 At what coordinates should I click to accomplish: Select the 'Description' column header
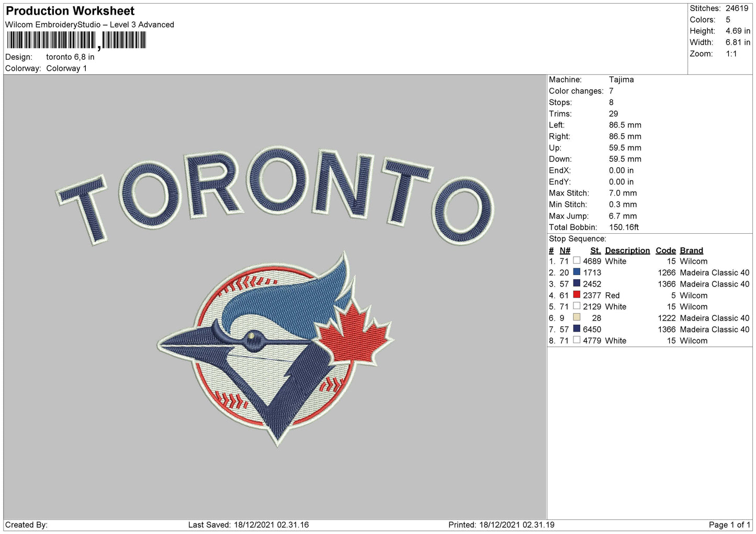(627, 251)
